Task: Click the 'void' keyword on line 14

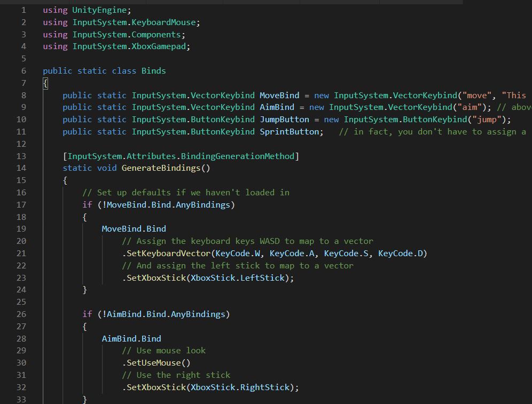Action: [107, 168]
